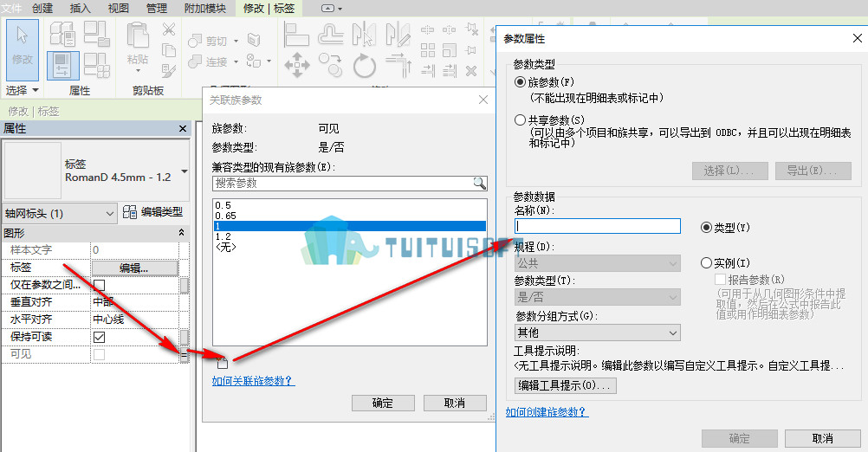Select the Align tool icon
Screen dimensions: 868x452
(x=296, y=35)
